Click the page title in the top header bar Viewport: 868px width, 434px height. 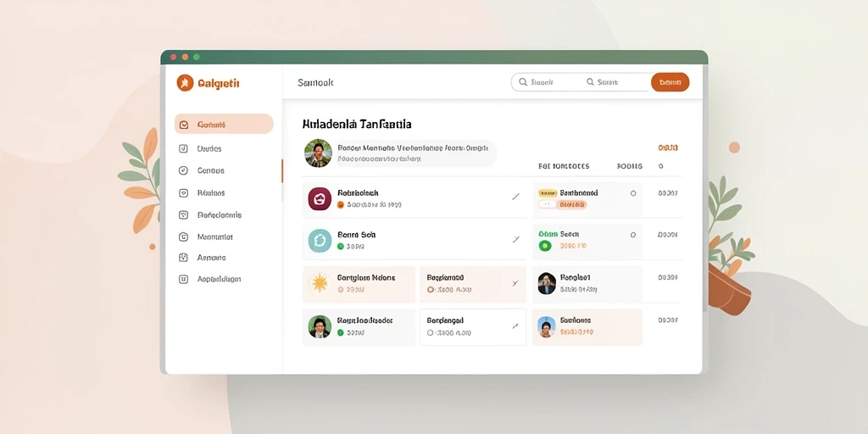pyautogui.click(x=315, y=82)
